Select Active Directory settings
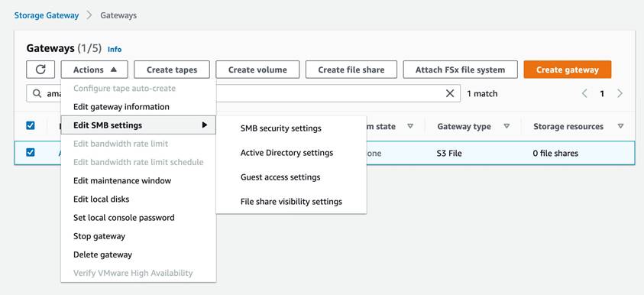 [286, 153]
